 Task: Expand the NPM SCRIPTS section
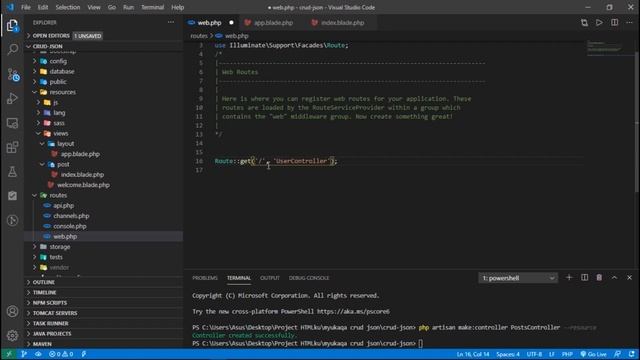[x=49, y=302]
